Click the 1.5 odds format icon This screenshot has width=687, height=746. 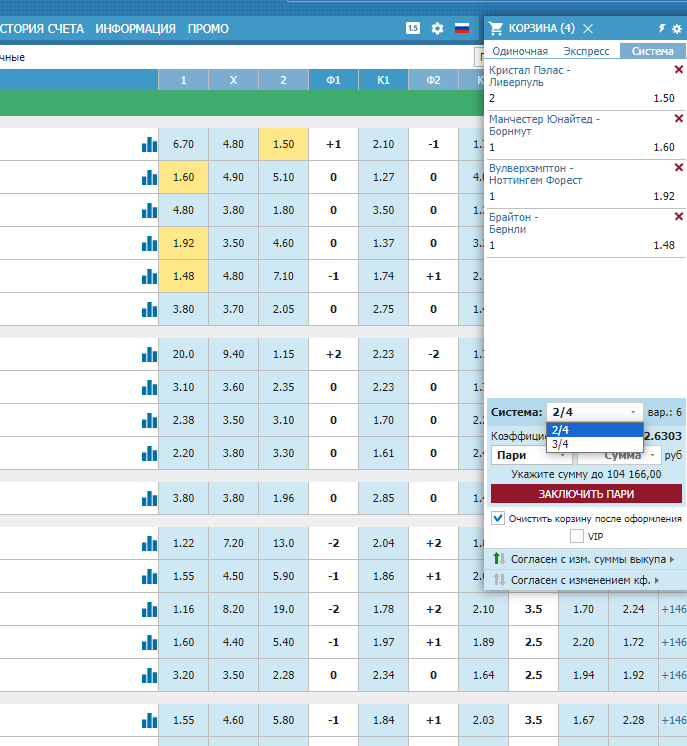click(x=412, y=29)
